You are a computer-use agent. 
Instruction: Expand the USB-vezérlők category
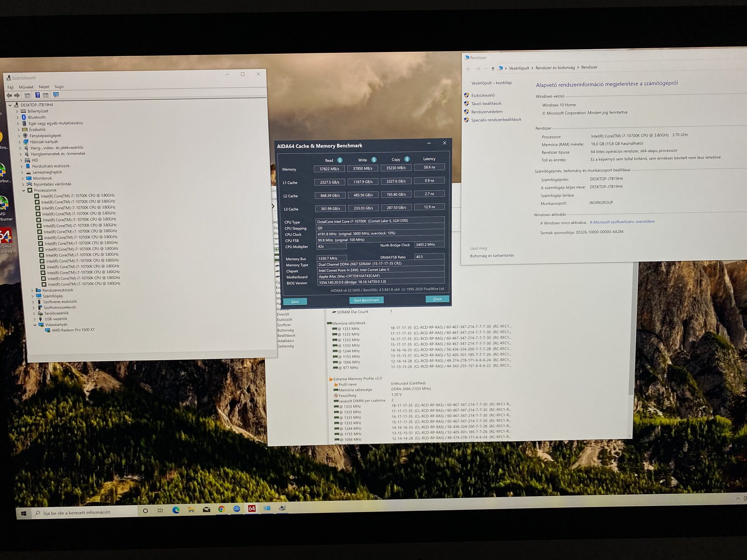pyautogui.click(x=34, y=319)
